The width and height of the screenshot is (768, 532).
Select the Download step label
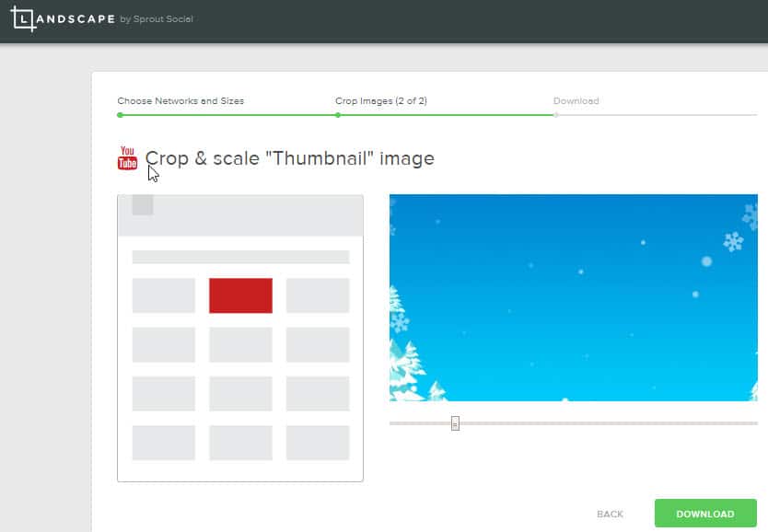pyautogui.click(x=576, y=101)
